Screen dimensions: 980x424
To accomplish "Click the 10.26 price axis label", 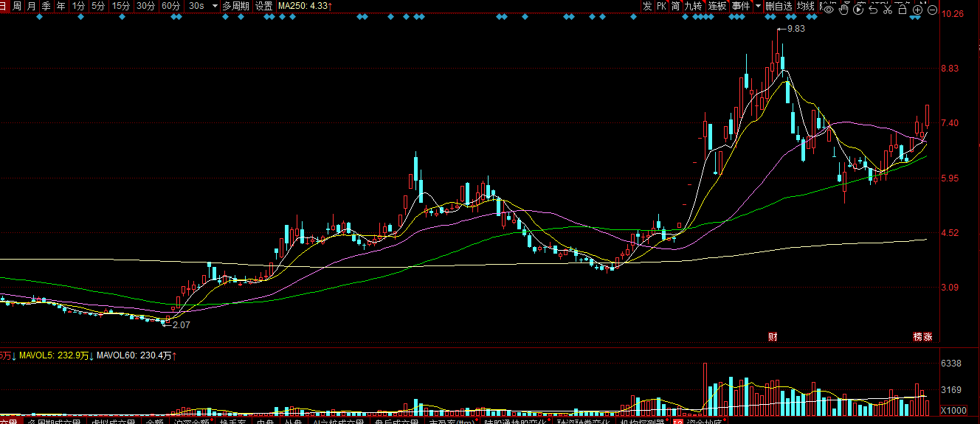I will coord(953,13).
